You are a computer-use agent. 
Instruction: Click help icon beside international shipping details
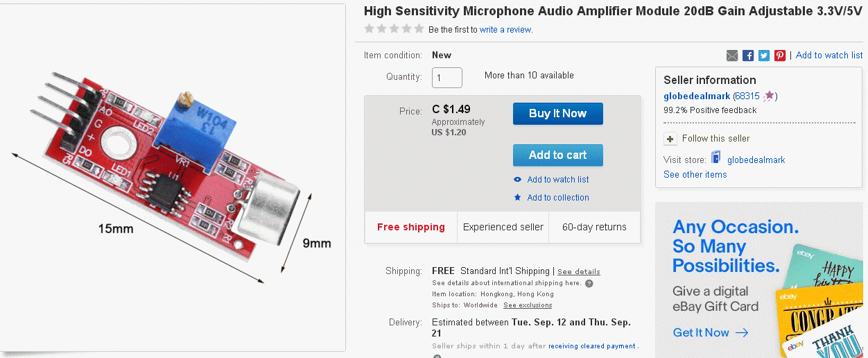tap(589, 283)
